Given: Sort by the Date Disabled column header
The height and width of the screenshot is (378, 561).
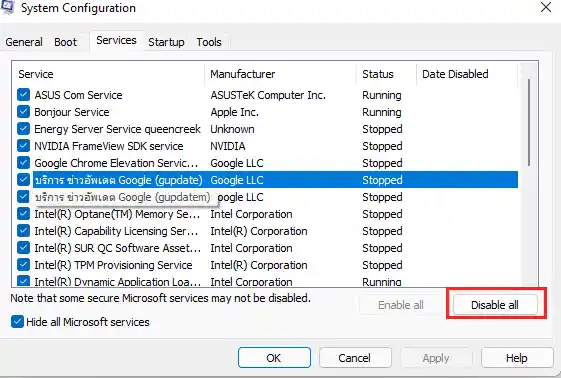Looking at the screenshot, I should pyautogui.click(x=467, y=74).
